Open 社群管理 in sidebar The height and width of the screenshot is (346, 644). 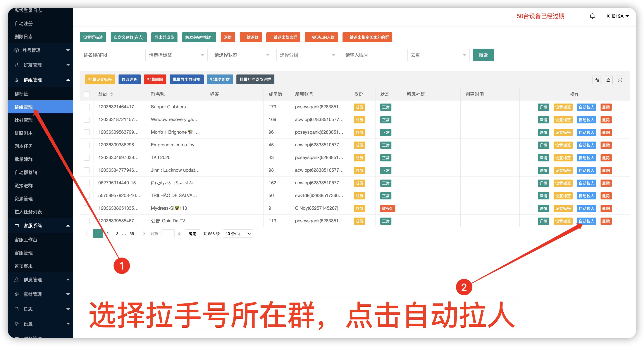click(24, 120)
